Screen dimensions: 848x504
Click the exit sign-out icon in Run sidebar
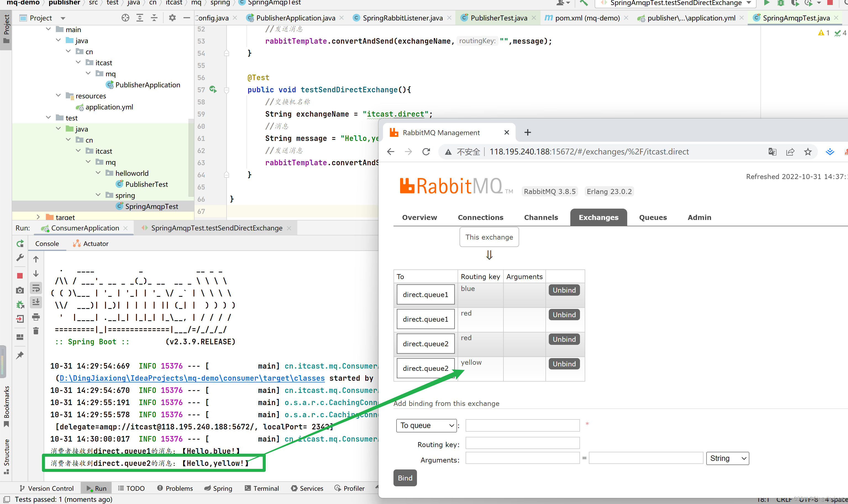[20, 319]
